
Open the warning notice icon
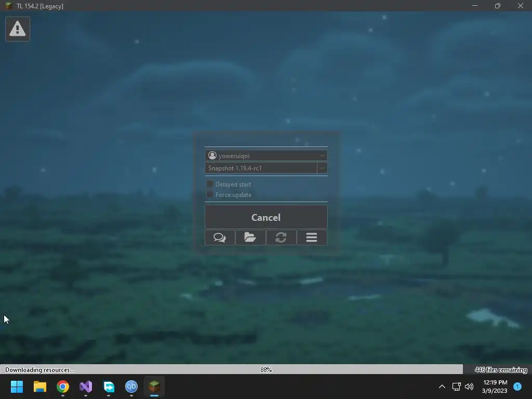18,29
